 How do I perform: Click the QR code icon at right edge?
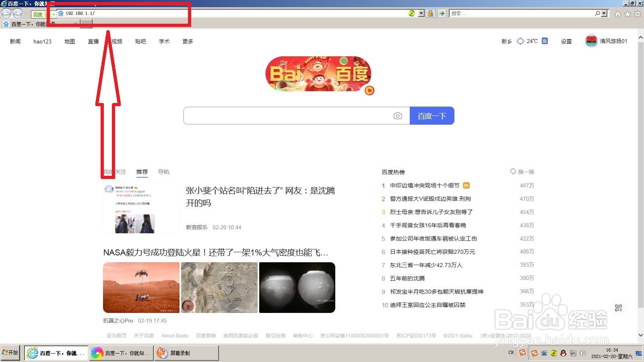pos(619,308)
